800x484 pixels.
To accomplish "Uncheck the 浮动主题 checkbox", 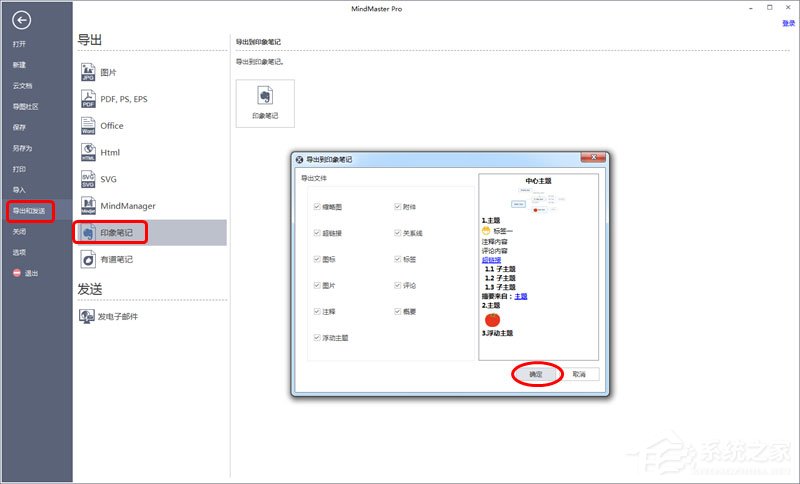I will tap(317, 338).
